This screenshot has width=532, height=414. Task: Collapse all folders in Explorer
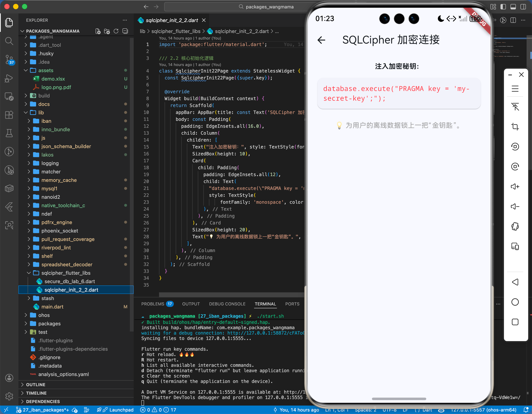(125, 31)
